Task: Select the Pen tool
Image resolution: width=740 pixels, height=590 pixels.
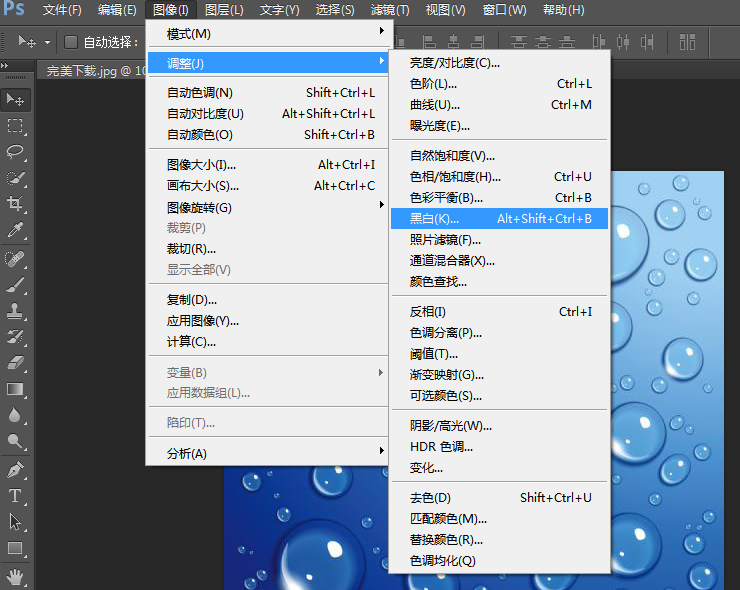Action: (x=15, y=470)
